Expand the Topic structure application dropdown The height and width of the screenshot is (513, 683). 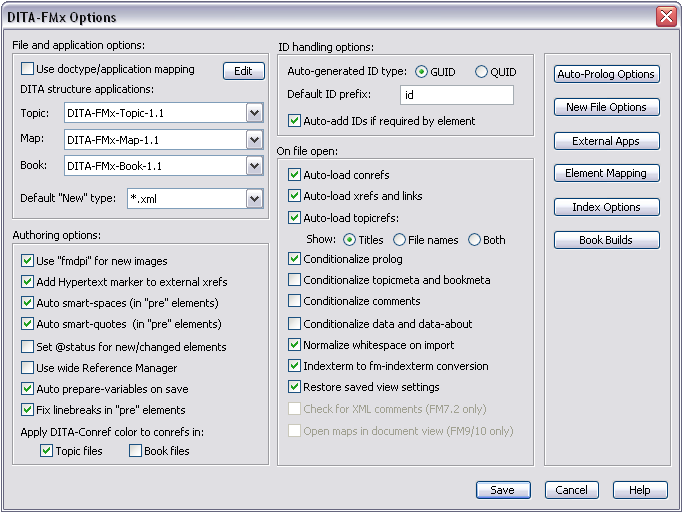254,113
